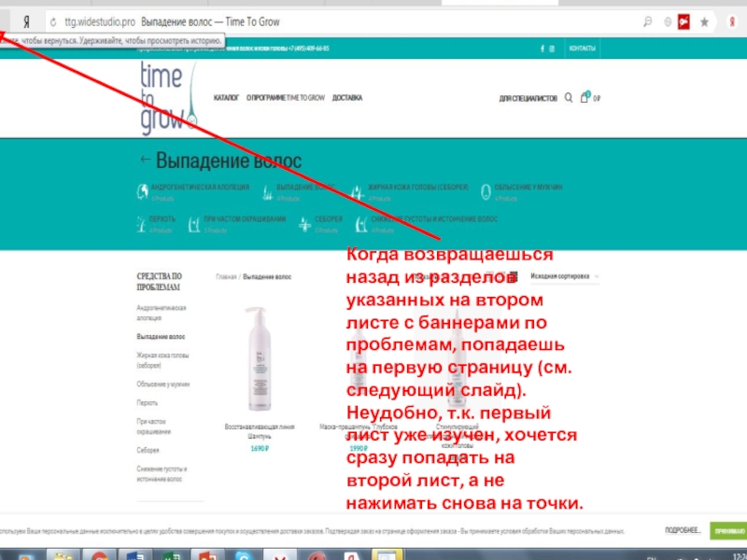Open the Facebook icon in the site's top bar
747x560 pixels.
point(543,49)
